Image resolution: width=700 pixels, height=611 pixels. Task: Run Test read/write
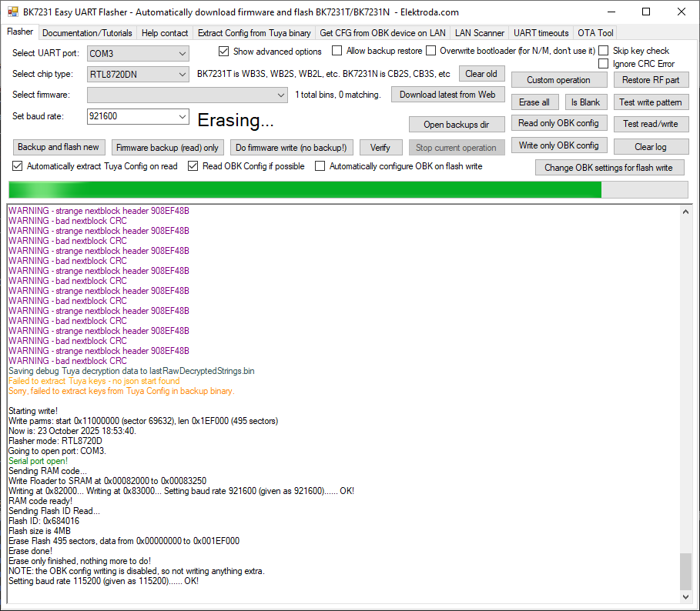point(651,124)
